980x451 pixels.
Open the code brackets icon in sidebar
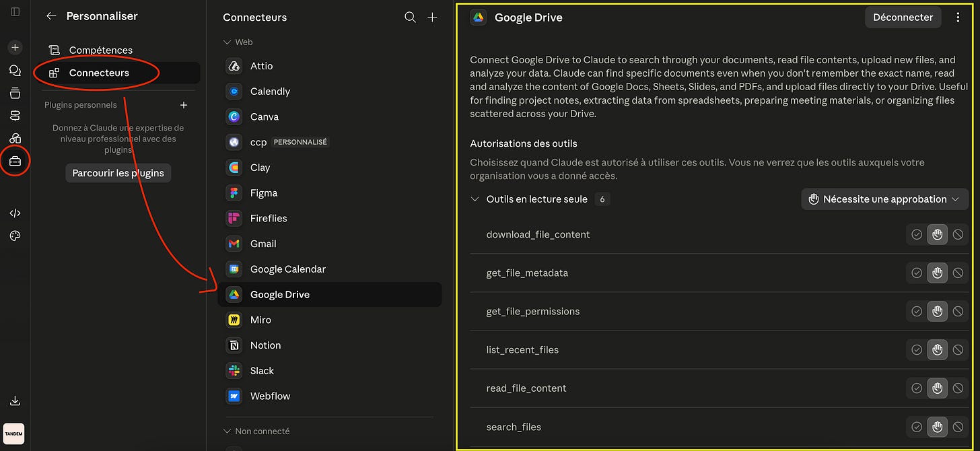(15, 213)
